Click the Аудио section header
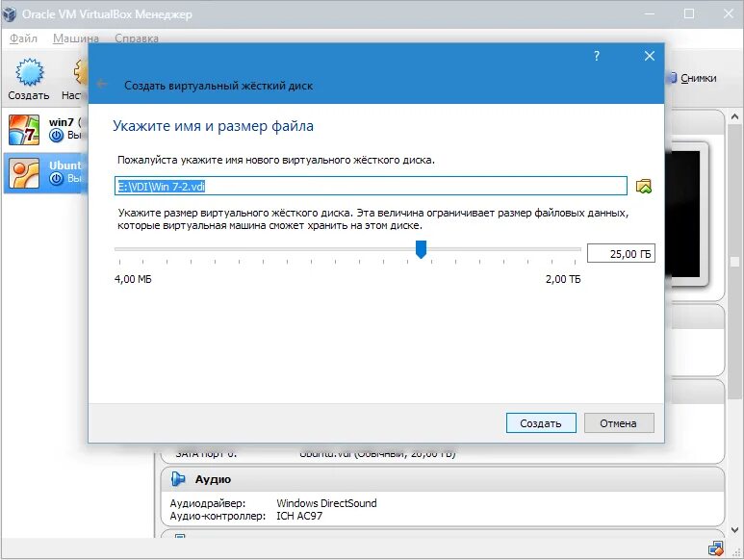The image size is (744, 560). (442, 479)
